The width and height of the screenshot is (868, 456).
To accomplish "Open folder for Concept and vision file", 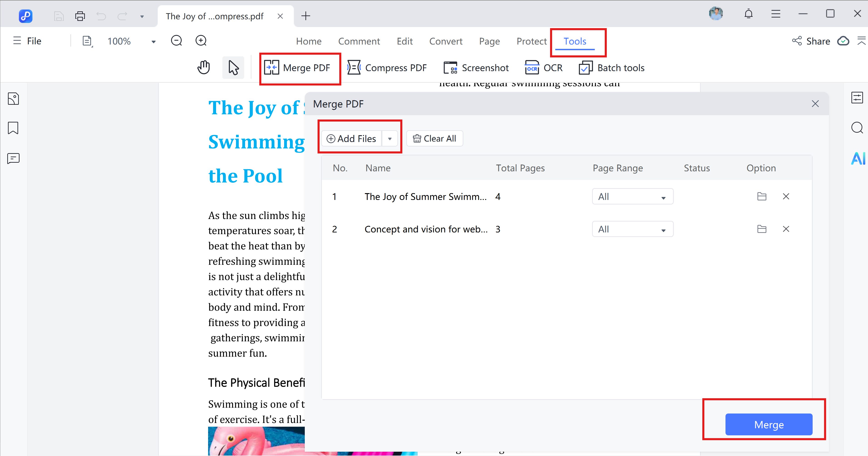I will [x=762, y=229].
